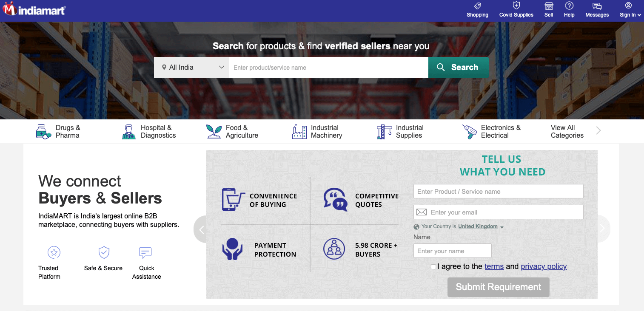Click the Sign In user icon
644x311 pixels.
coord(628,6)
